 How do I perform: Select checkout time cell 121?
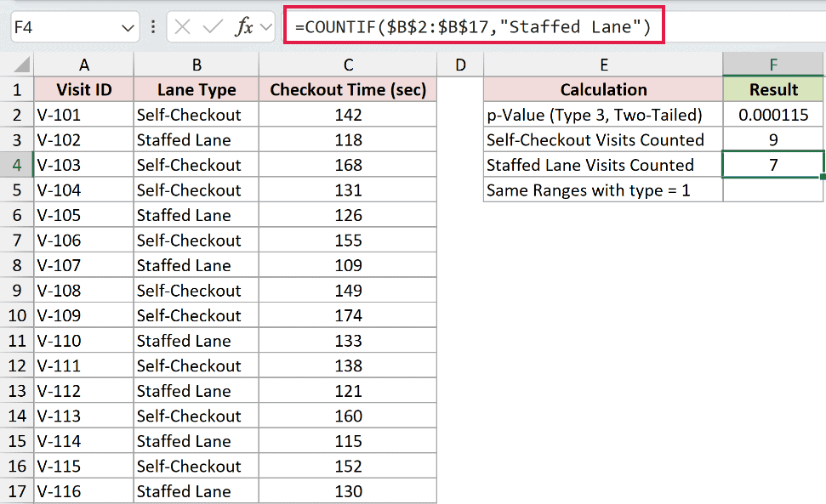click(348, 391)
